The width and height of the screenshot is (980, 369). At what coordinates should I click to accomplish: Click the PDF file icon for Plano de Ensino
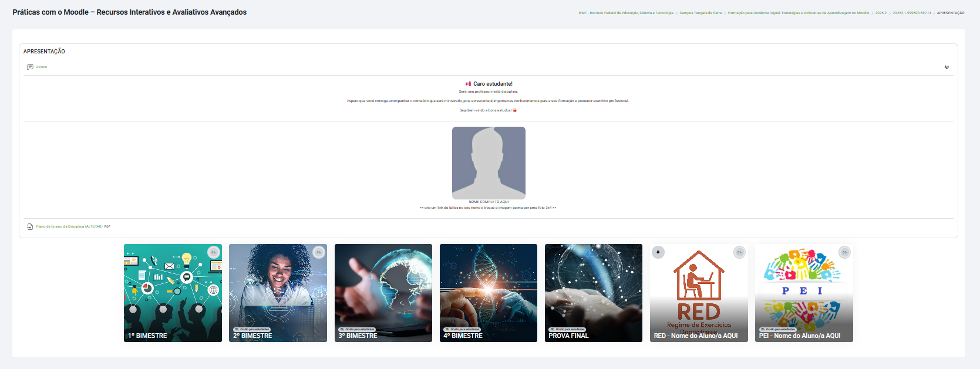pos(30,226)
